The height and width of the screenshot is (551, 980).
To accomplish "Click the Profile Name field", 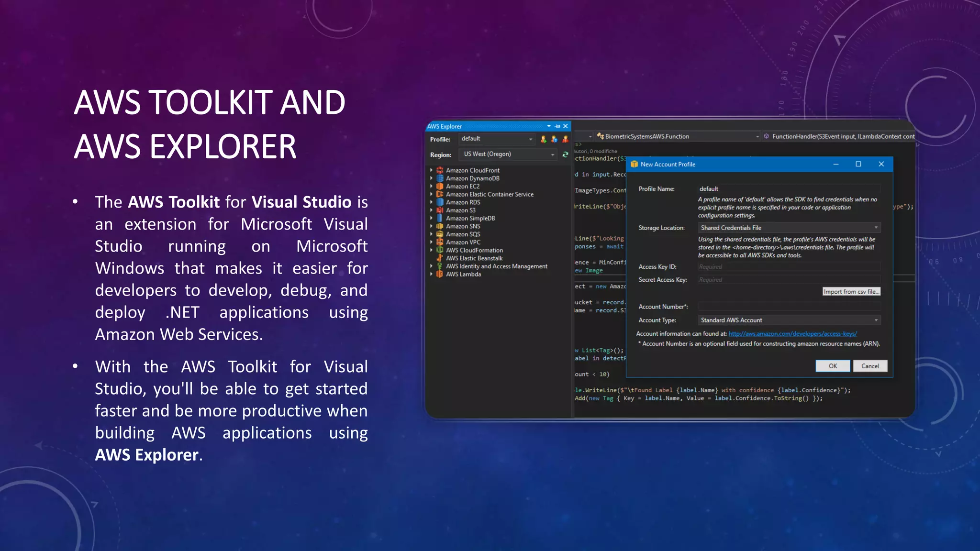I will pyautogui.click(x=789, y=189).
